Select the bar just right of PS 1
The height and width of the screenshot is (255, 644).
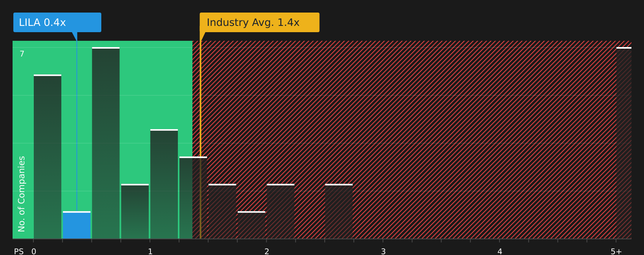[164, 184]
